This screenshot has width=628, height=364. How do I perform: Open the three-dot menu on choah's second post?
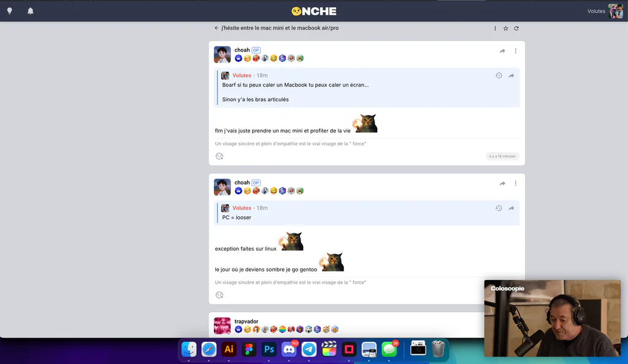click(515, 183)
